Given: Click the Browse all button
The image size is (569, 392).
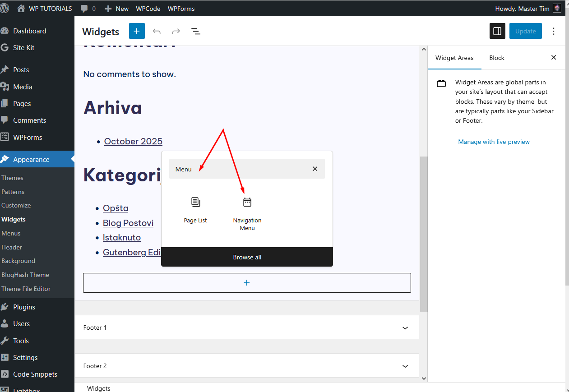Looking at the screenshot, I should [x=247, y=257].
